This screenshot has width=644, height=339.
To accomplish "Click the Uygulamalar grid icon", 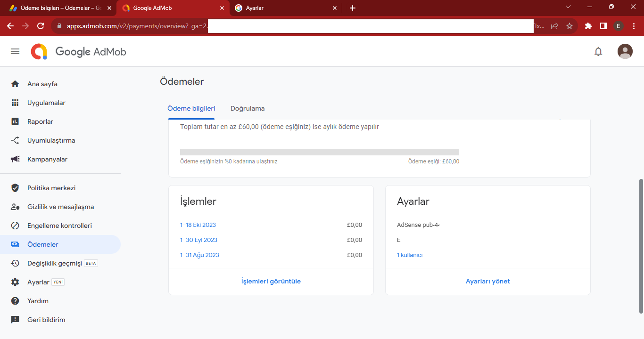I will click(x=15, y=103).
